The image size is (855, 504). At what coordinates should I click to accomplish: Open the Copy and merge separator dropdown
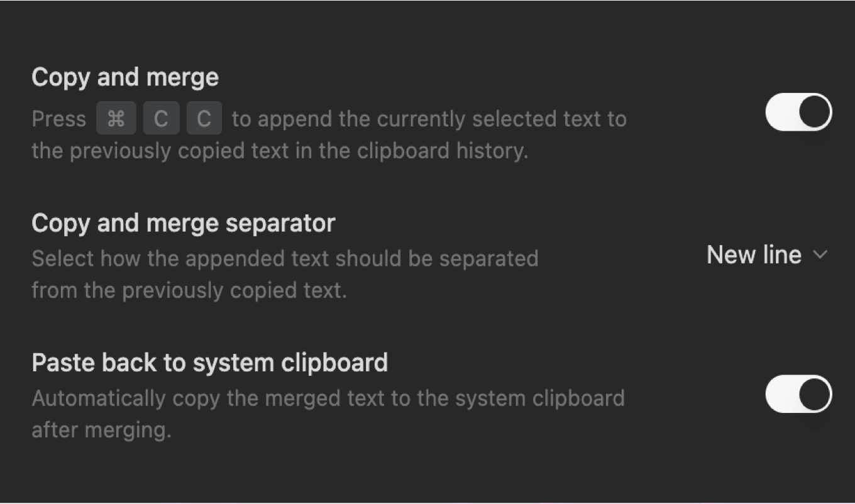tap(767, 255)
